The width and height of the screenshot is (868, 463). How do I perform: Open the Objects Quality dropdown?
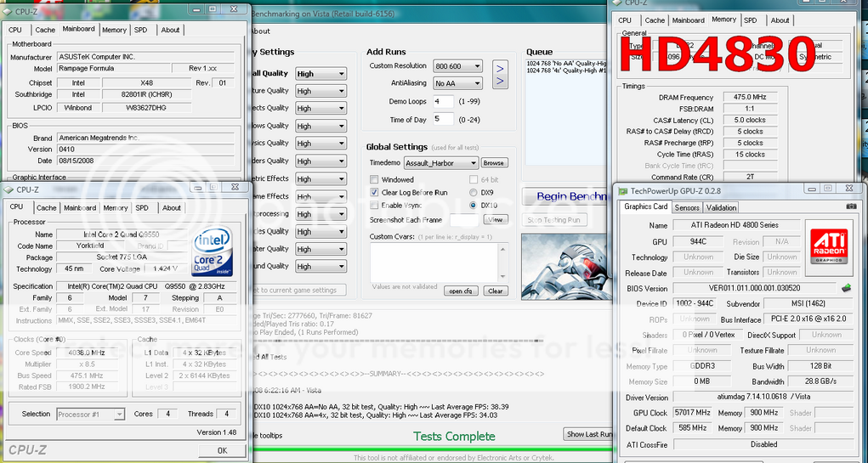point(321,109)
